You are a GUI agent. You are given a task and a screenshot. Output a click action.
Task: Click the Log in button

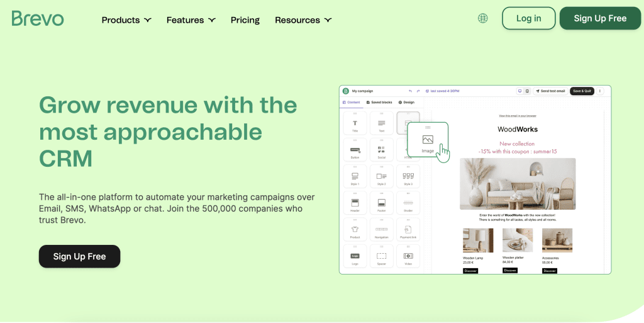(528, 18)
